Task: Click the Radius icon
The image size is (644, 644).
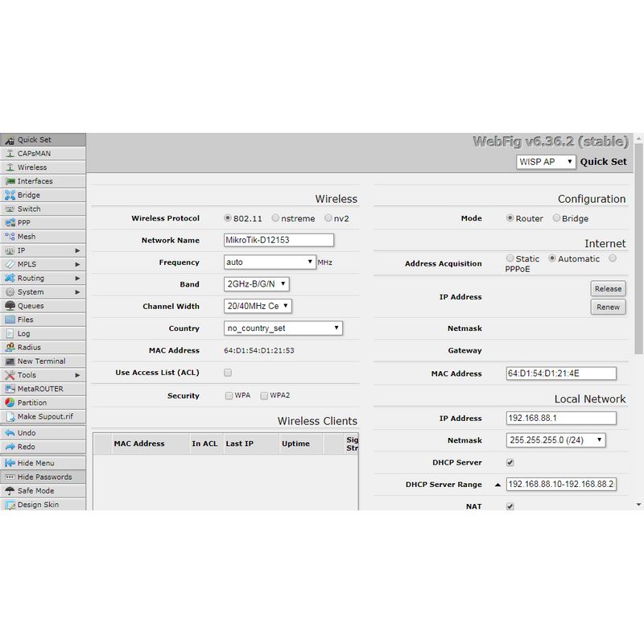Action: pyautogui.click(x=10, y=347)
